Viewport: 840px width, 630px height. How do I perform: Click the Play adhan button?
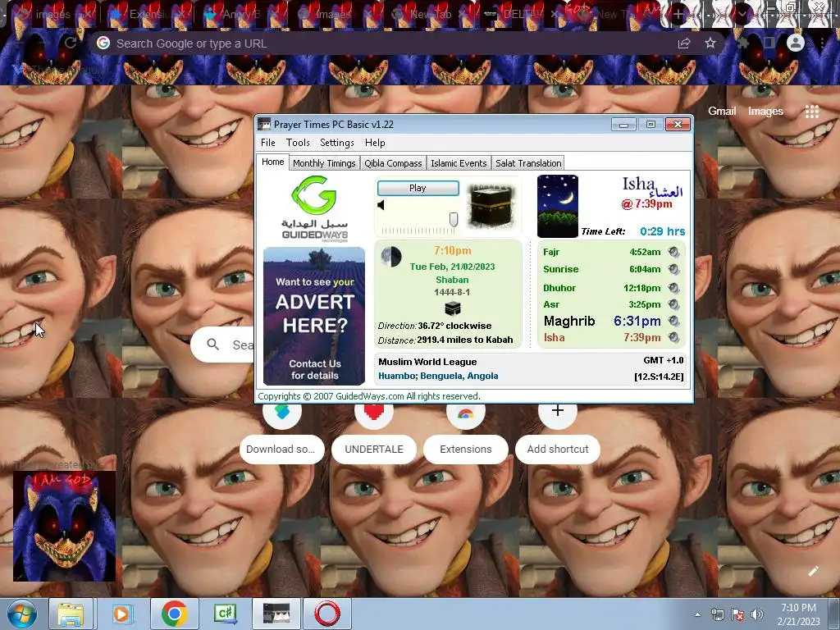coord(418,188)
